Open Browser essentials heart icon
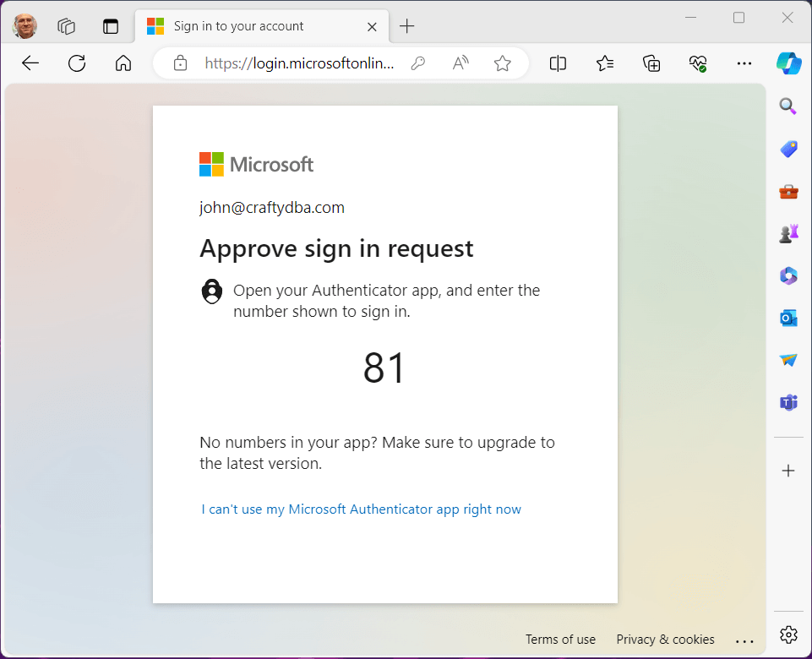The width and height of the screenshot is (812, 659). click(x=698, y=63)
